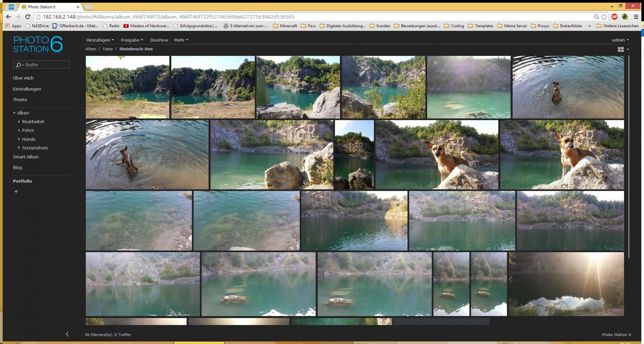The width and height of the screenshot is (644, 344).
Task: Click the plus icon below Portfolio
Action: tap(16, 191)
